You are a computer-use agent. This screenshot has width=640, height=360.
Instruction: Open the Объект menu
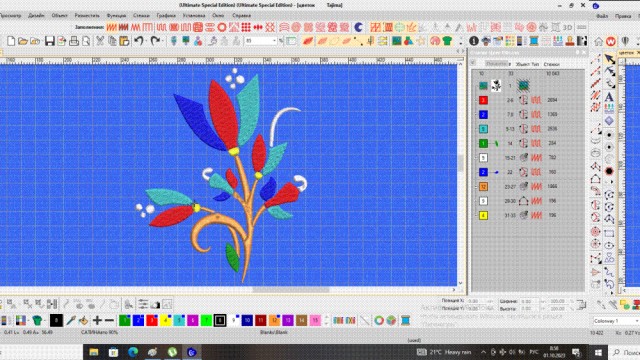click(60, 16)
